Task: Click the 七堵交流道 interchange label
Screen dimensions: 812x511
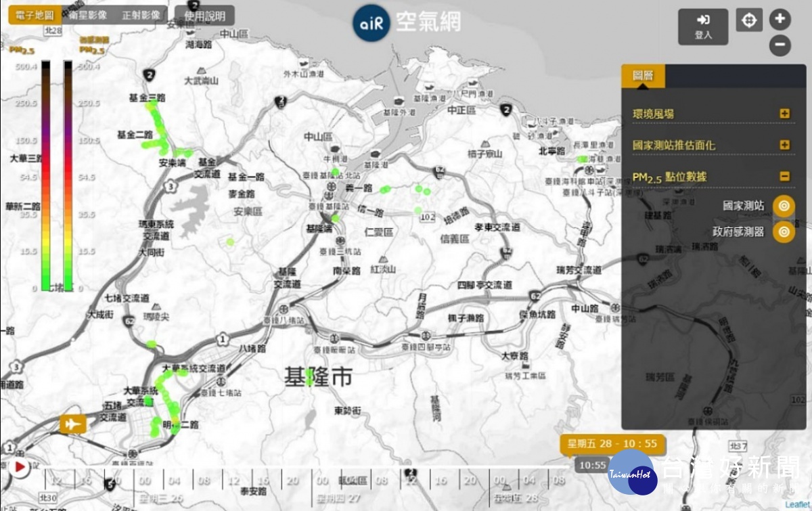Action: click(127, 298)
